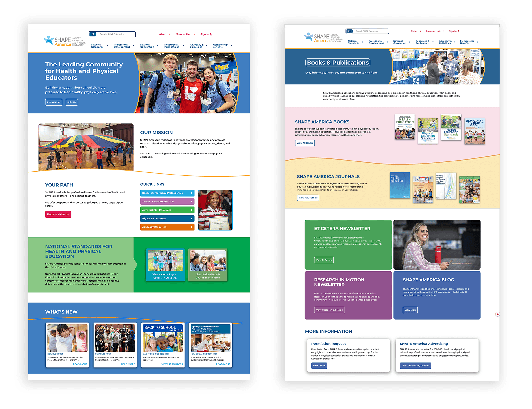Click View Research in Motion button

pos(329,310)
